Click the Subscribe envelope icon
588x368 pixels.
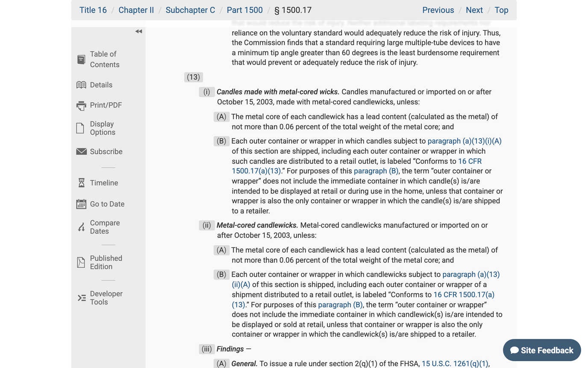click(81, 151)
